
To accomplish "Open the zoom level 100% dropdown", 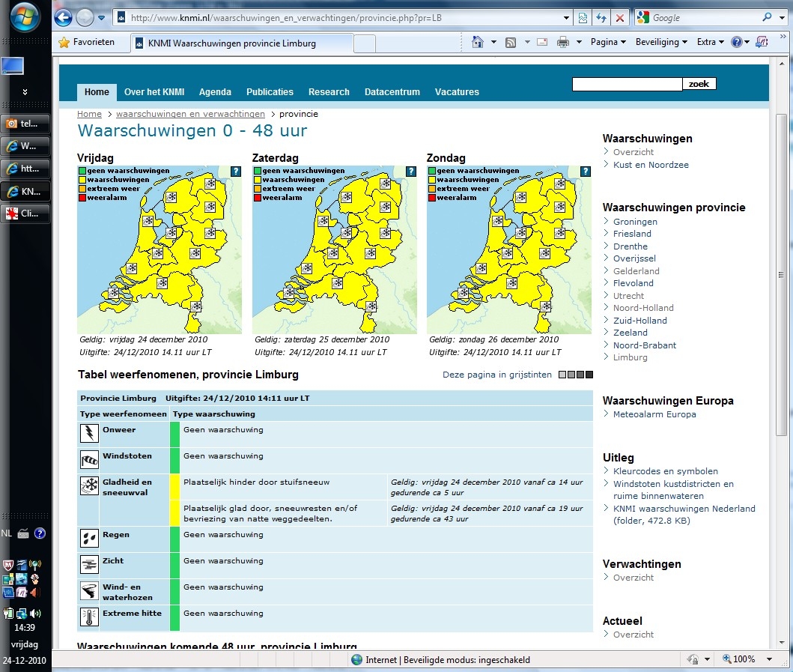I will [769, 659].
